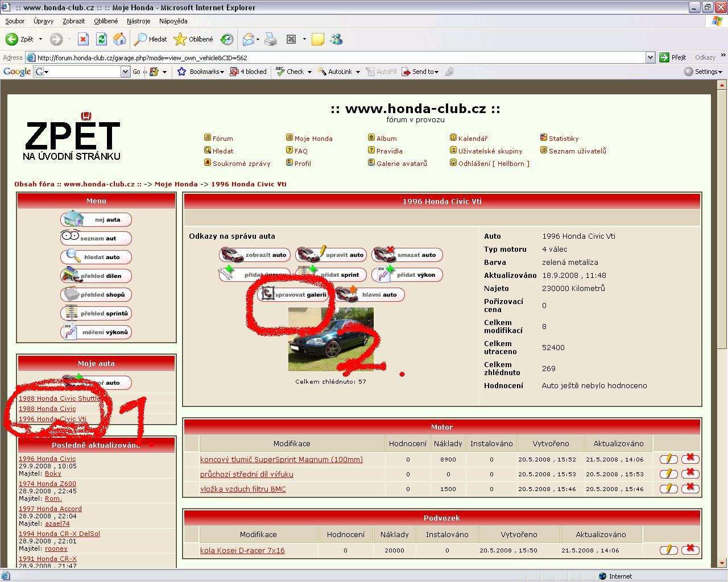Click the Print toolbar icon
The width and height of the screenshot is (728, 582).
(x=271, y=39)
